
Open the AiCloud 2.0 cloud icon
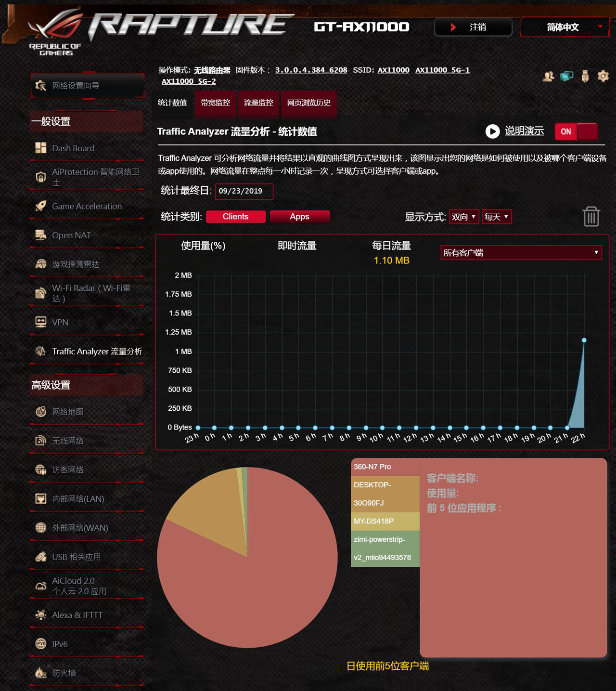pyautogui.click(x=41, y=586)
